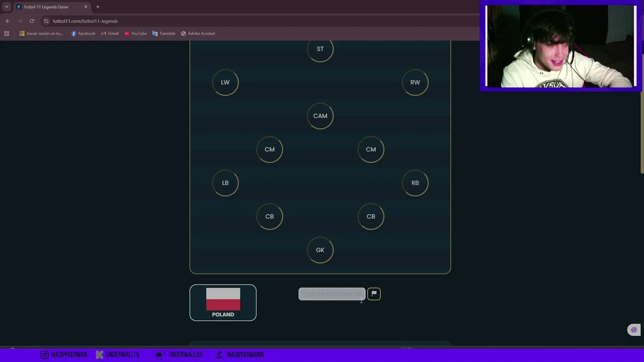This screenshot has height=362, width=644.
Task: Click the UNDERWALLTV Kick label
Action: (117, 354)
